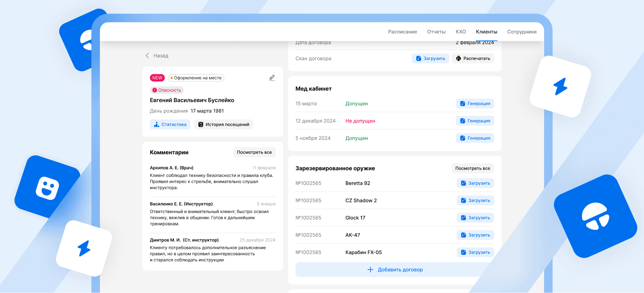Click the comment date 25 декабря 2024
The width and height of the screenshot is (644, 293).
click(x=258, y=240)
